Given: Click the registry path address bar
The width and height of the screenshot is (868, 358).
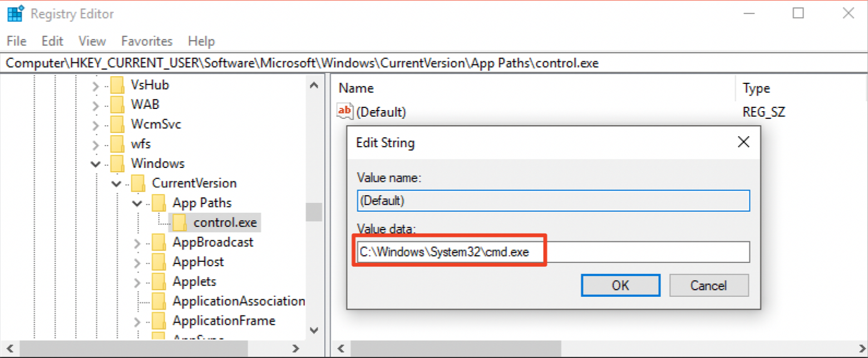Looking at the screenshot, I should tap(434, 63).
